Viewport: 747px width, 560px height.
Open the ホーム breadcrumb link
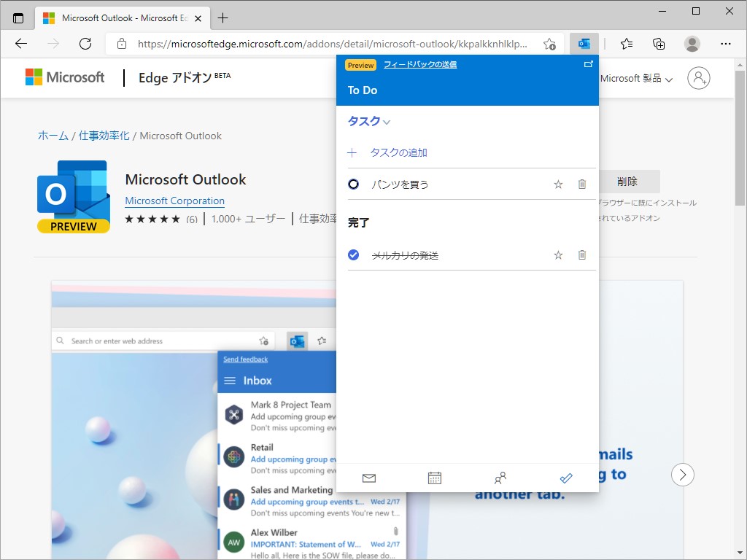point(53,136)
